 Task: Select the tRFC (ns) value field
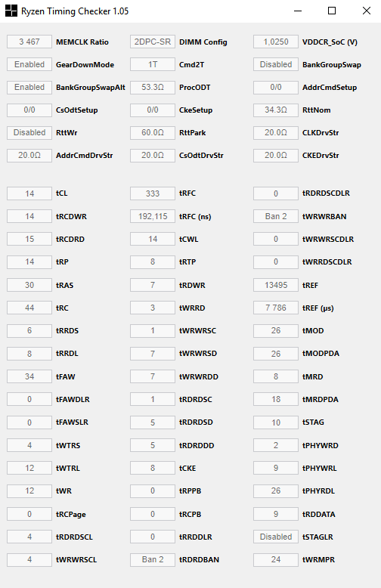[153, 216]
